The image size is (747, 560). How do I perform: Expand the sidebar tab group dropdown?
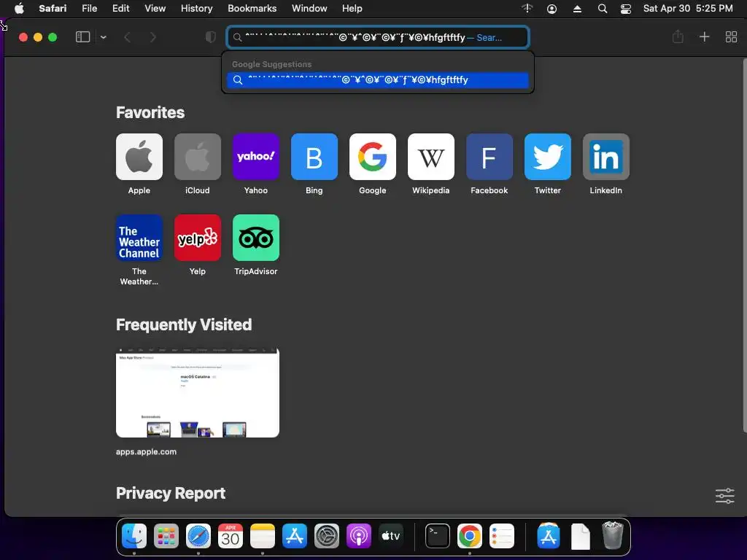tap(104, 36)
